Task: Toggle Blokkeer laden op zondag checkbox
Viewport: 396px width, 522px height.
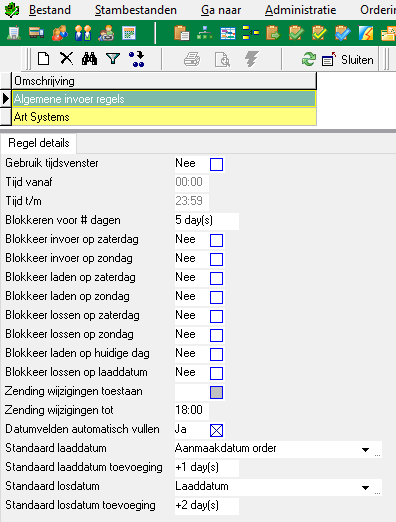Action: 216,297
